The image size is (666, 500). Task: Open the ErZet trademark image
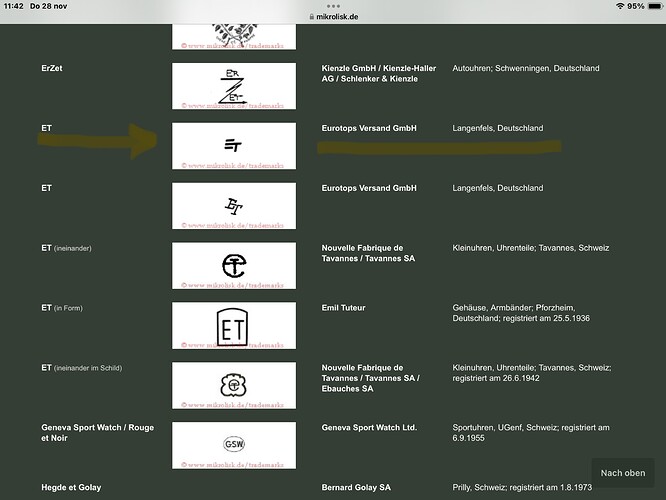234,86
